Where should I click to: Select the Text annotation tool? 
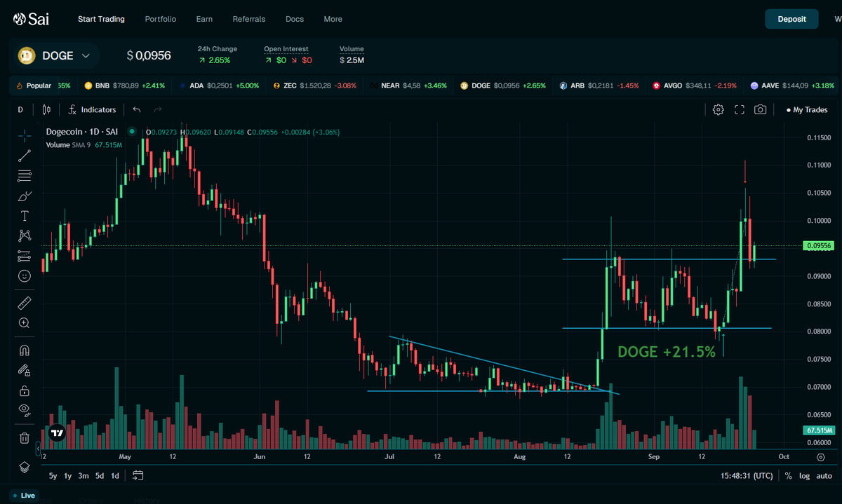click(25, 215)
